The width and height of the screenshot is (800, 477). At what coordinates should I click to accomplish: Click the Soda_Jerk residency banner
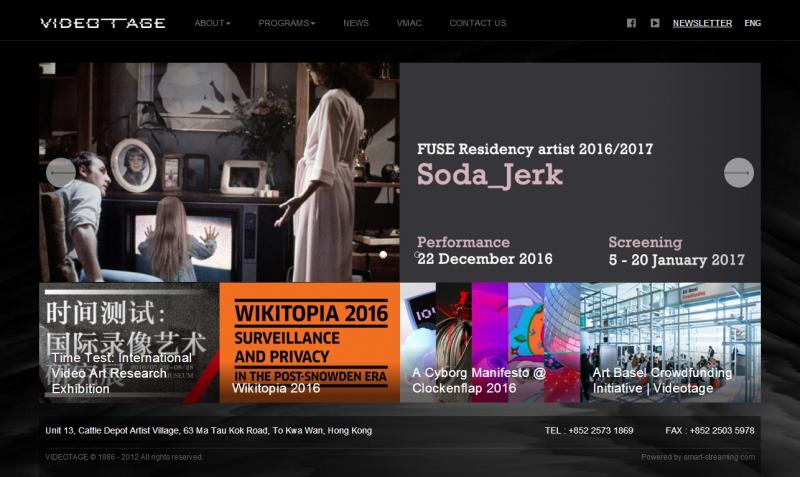(579, 172)
